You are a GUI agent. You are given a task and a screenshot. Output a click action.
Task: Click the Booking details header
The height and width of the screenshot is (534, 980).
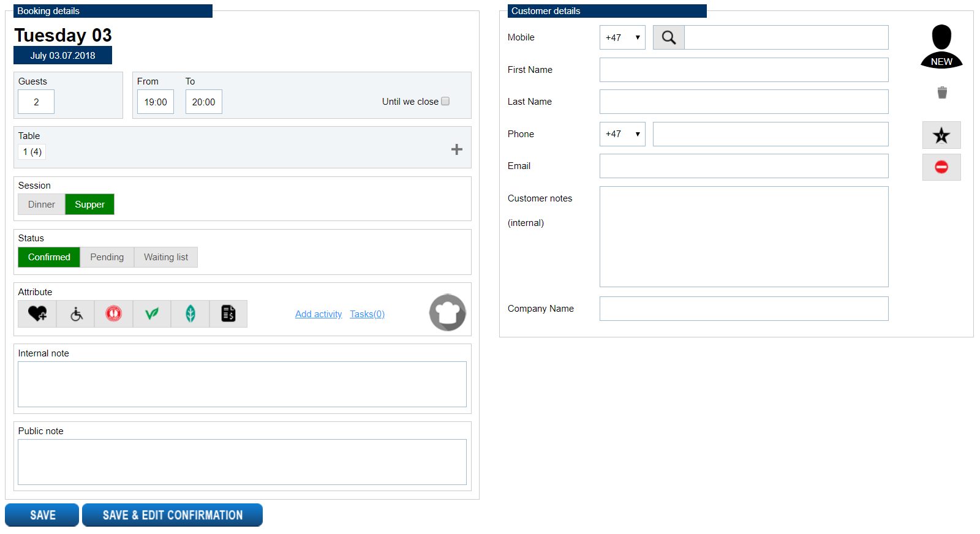point(113,11)
